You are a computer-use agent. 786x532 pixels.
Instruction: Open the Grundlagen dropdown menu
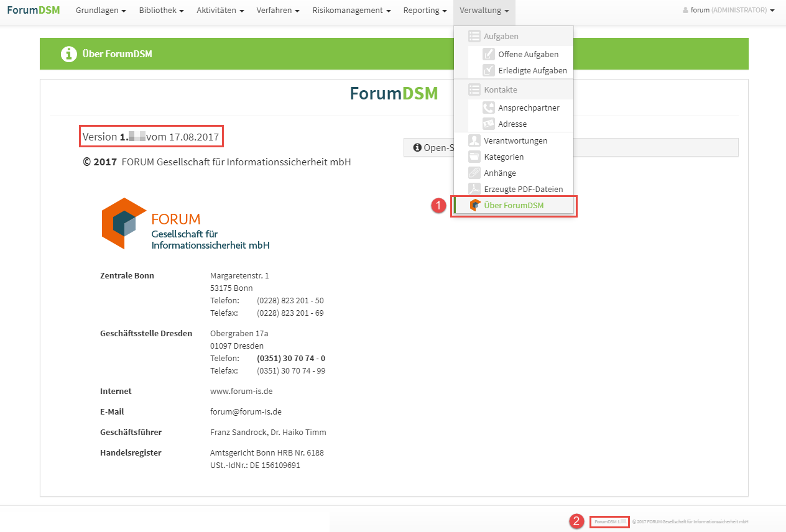point(101,11)
